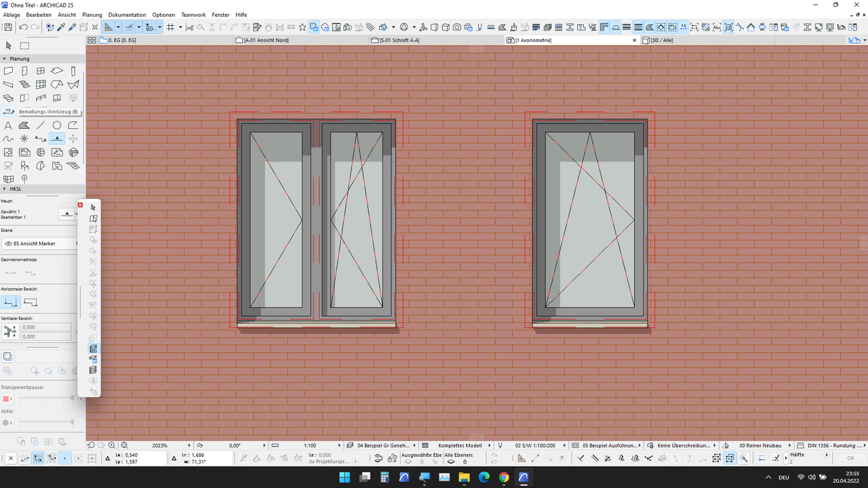Viewport: 868px width, 488px height.
Task: Open the Dokumentation menu
Action: [127, 14]
